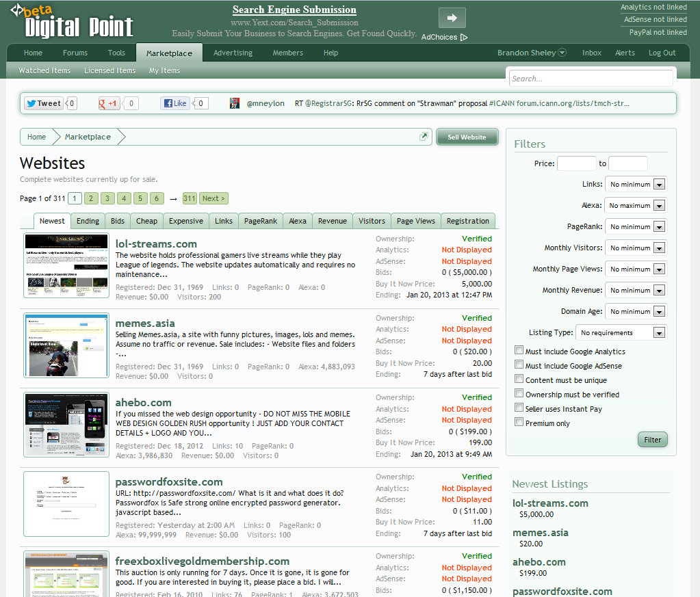Open the Domain Age dropdown
The width and height of the screenshot is (700, 597).
(636, 311)
